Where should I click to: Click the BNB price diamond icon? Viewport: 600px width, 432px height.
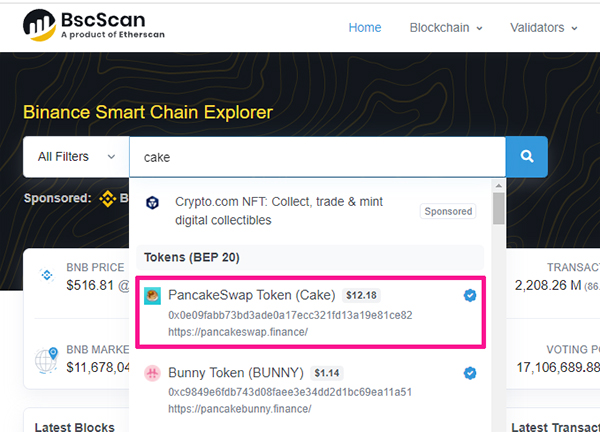click(x=47, y=274)
